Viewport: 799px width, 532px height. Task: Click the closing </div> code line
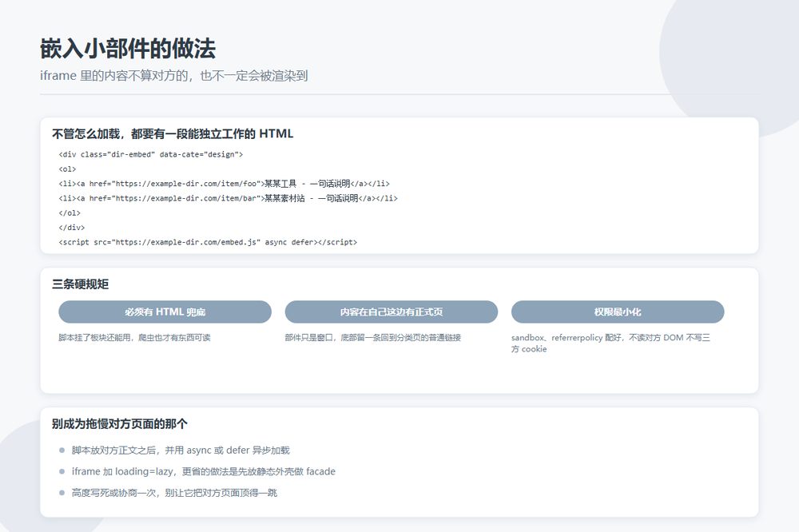(x=72, y=228)
